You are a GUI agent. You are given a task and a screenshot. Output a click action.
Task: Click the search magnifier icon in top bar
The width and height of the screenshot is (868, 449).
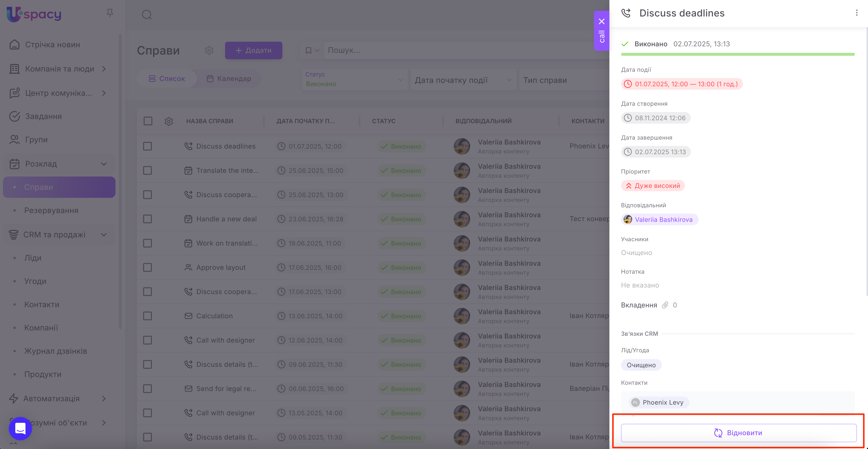[x=147, y=15]
